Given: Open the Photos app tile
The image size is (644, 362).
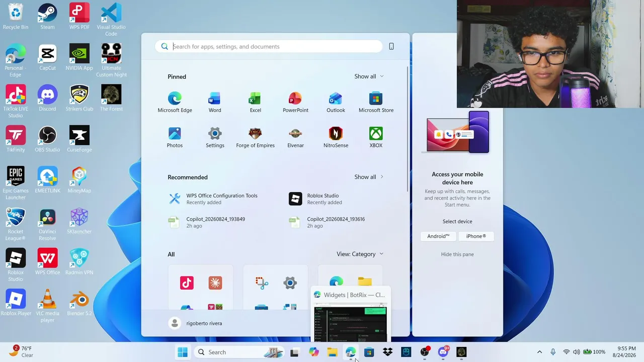Looking at the screenshot, I should 175,138.
